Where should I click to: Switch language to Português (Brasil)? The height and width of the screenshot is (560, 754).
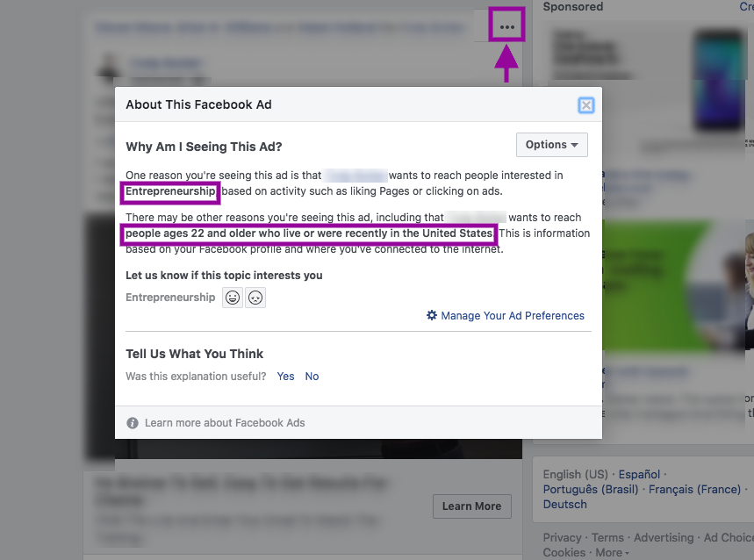pos(591,489)
